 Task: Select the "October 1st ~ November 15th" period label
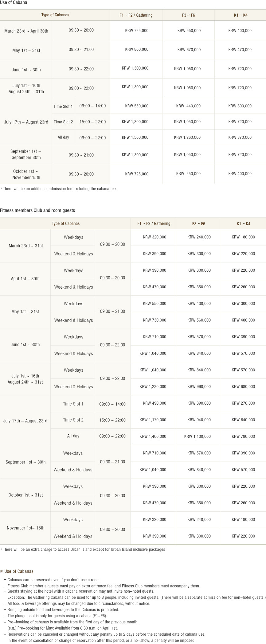click(x=26, y=174)
